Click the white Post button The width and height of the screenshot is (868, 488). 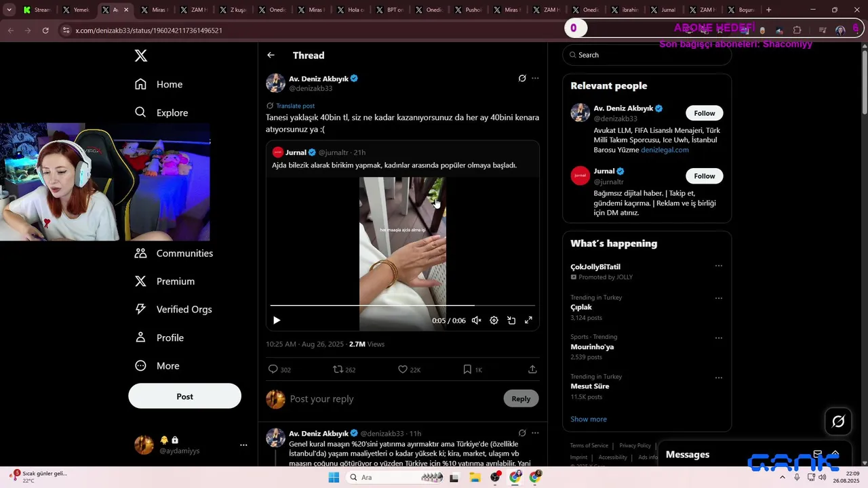click(x=184, y=396)
